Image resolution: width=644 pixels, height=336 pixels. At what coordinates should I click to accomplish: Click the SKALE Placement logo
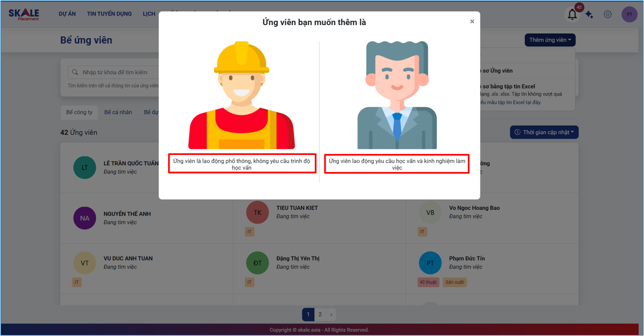click(x=24, y=15)
